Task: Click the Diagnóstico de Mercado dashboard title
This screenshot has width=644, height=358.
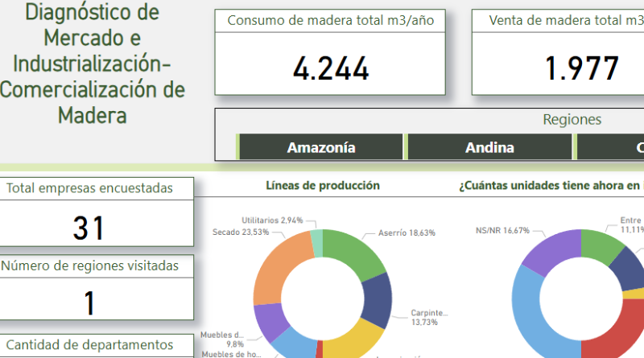Action: pos(92,64)
